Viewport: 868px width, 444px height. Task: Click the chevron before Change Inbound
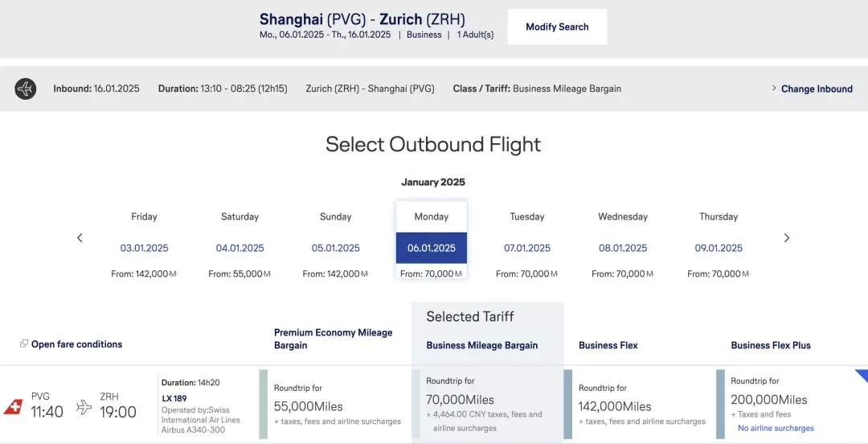tap(774, 88)
